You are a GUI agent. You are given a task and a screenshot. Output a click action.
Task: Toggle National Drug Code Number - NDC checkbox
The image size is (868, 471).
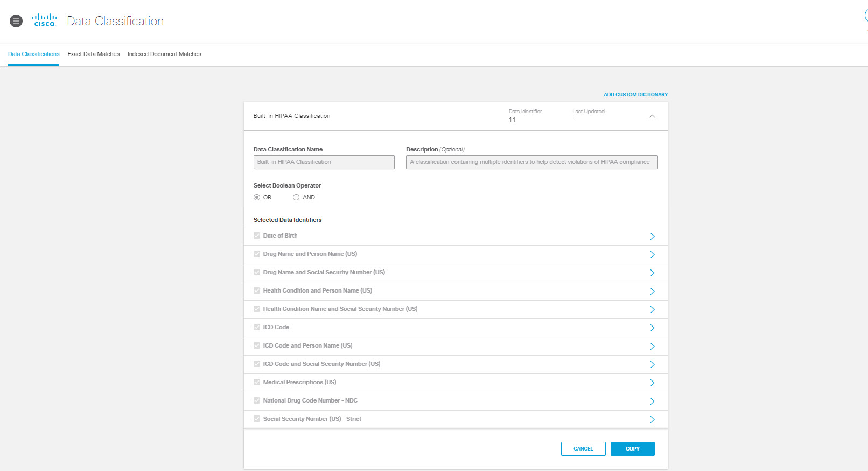(x=257, y=400)
